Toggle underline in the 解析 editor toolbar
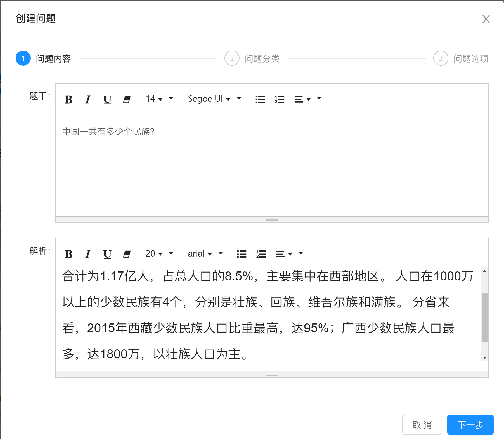Screen dimensions: 504x439 pyautogui.click(x=107, y=254)
